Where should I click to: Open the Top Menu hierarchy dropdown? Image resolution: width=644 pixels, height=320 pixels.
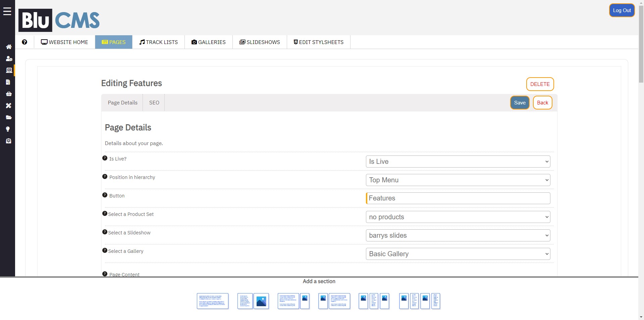pyautogui.click(x=458, y=180)
